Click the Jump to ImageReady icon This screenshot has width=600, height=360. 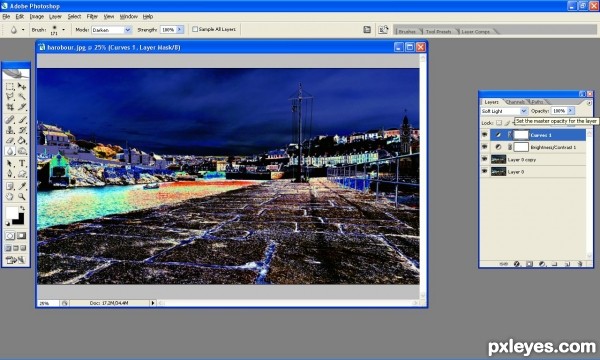coord(16,261)
